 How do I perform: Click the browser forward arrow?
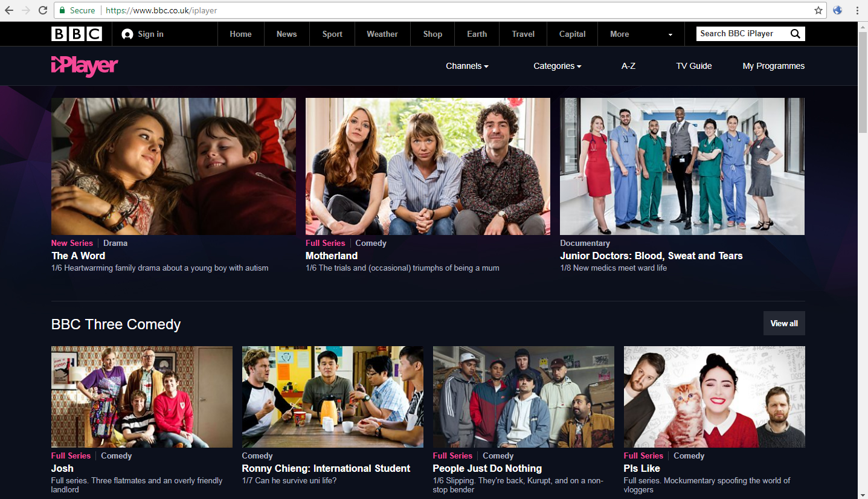tap(26, 10)
